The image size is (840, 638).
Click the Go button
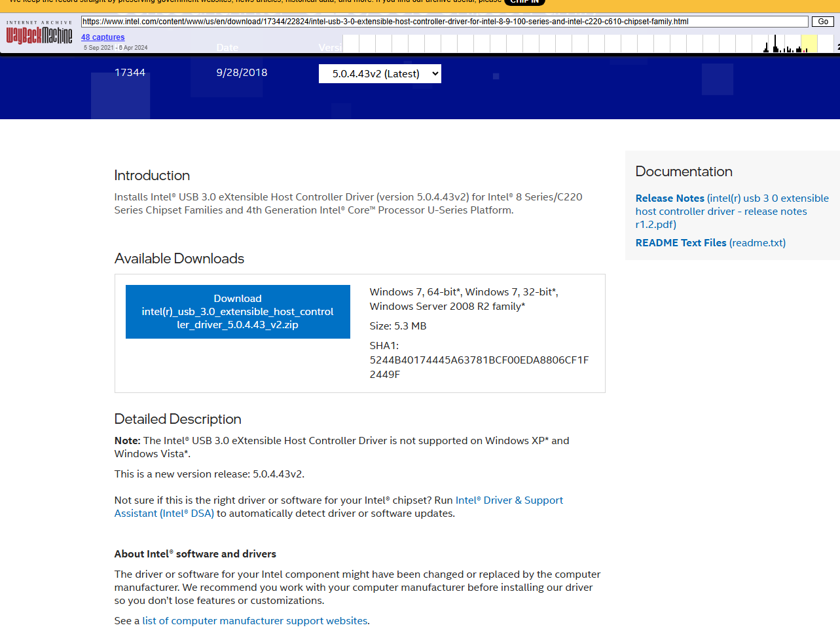click(823, 22)
